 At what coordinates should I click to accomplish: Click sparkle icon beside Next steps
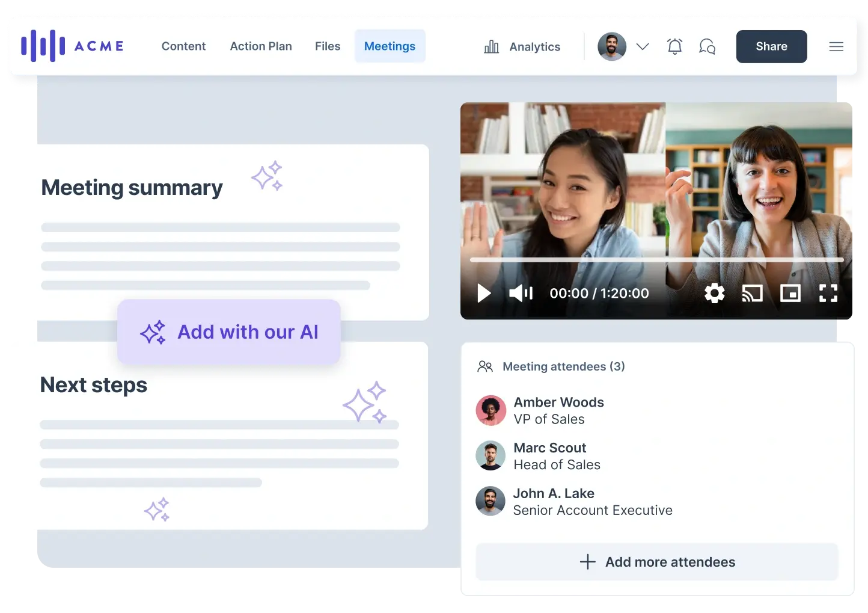365,402
